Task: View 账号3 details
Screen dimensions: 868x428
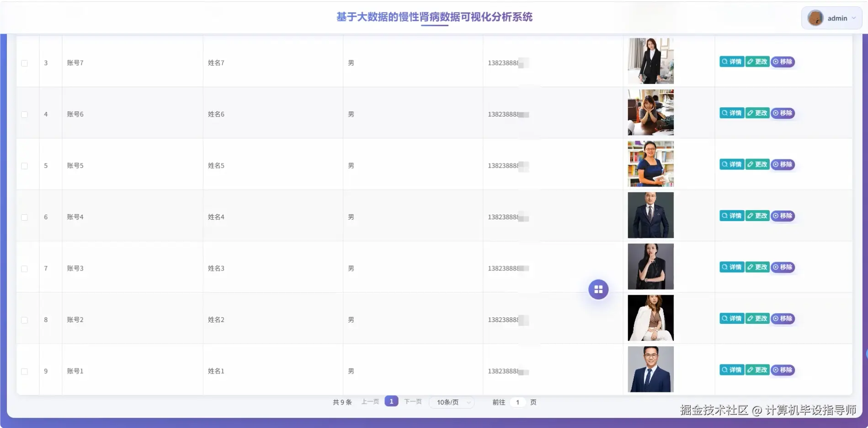Action: pyautogui.click(x=732, y=267)
